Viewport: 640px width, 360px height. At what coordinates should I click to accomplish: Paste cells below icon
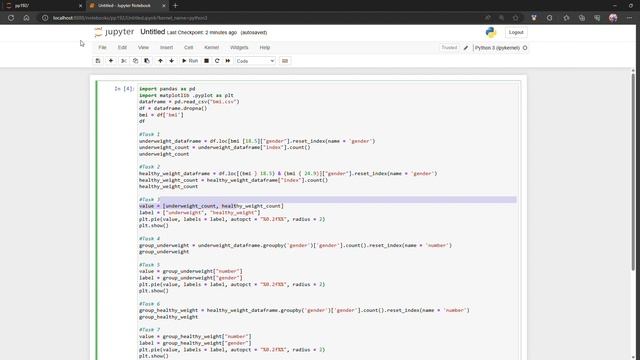click(147, 61)
